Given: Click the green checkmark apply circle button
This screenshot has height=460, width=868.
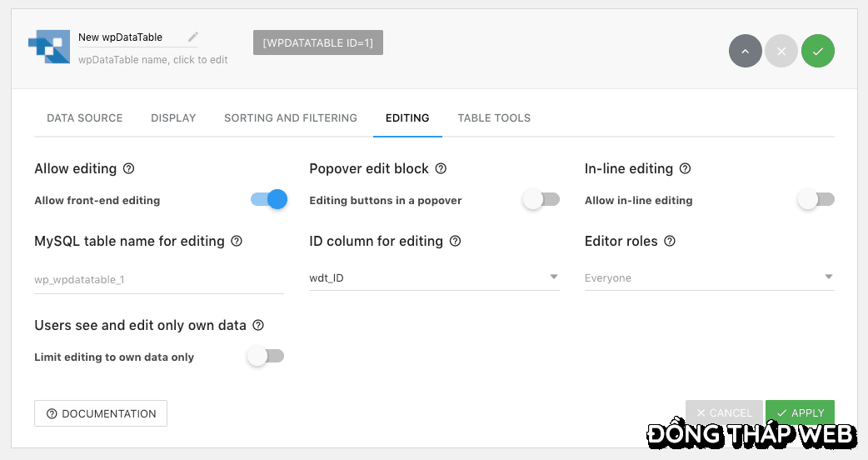Looking at the screenshot, I should point(818,51).
